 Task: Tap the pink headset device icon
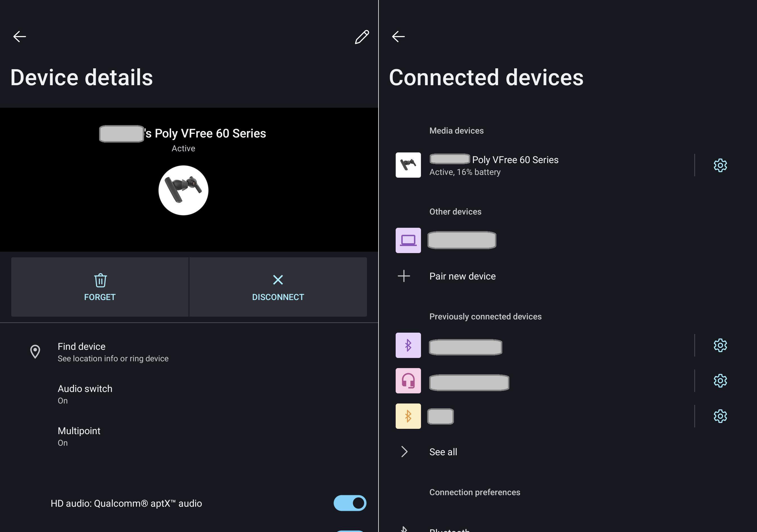(408, 381)
